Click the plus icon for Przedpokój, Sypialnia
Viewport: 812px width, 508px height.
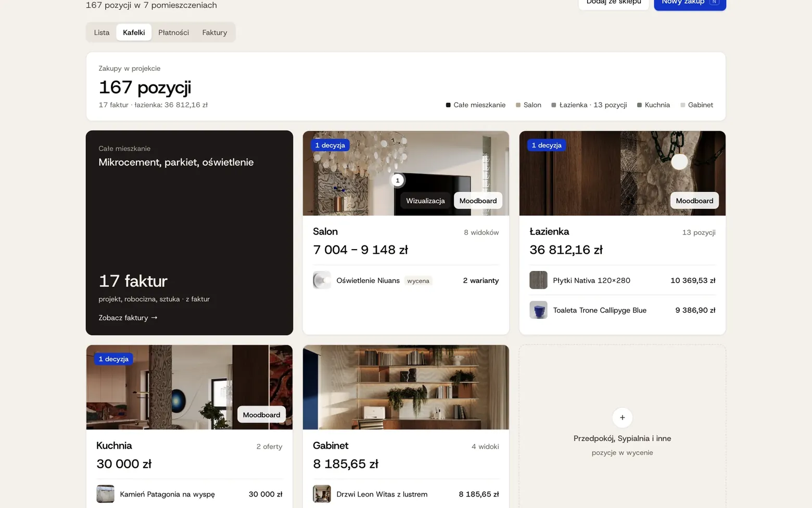tap(622, 417)
